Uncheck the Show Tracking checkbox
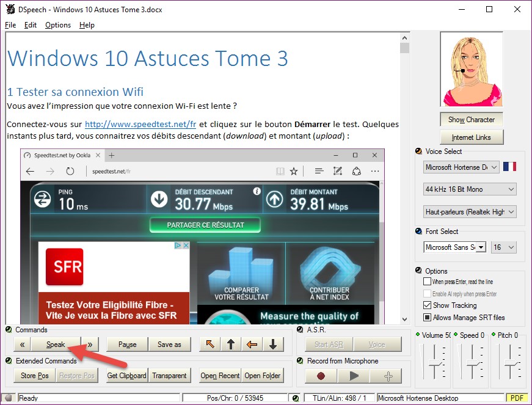Viewport: 532px width, 405px height. 427,305
